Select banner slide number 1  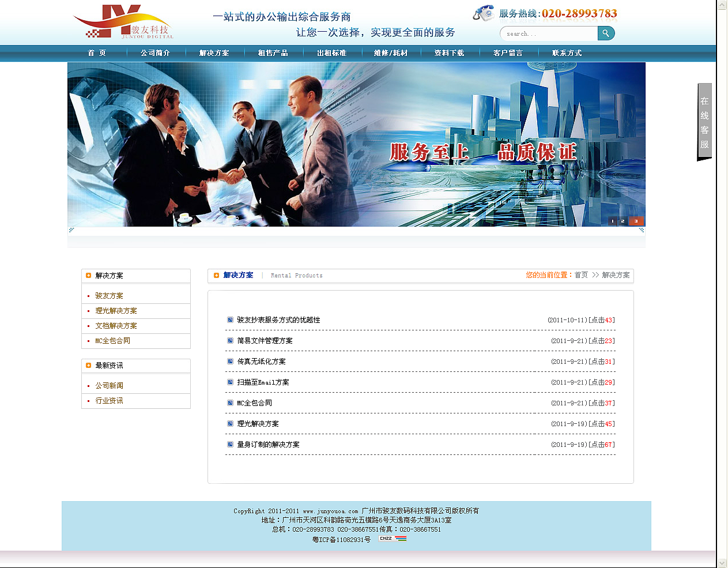(613, 221)
